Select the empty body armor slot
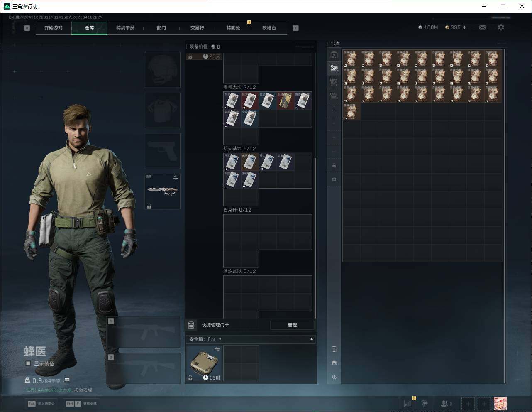 [x=163, y=110]
